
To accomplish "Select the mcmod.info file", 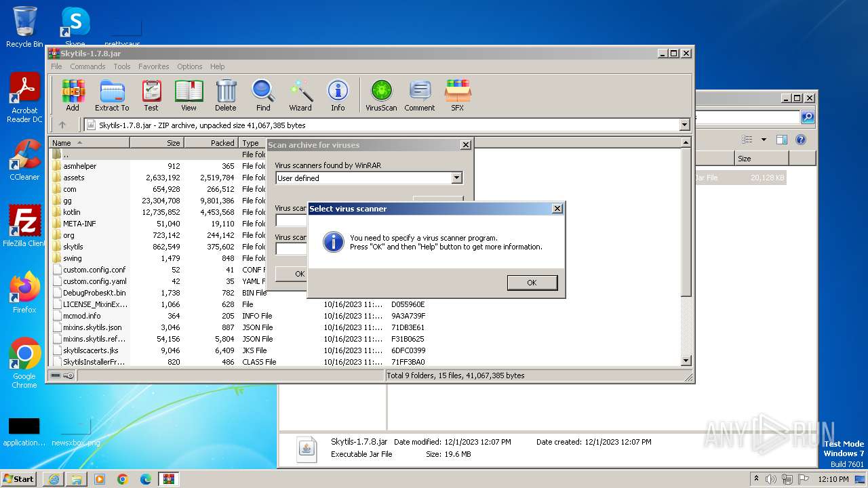I will [x=81, y=316].
